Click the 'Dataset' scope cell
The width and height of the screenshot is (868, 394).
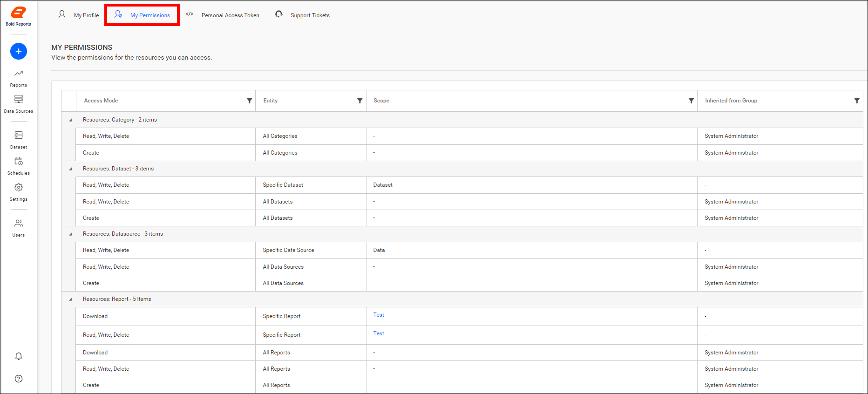tap(531, 185)
